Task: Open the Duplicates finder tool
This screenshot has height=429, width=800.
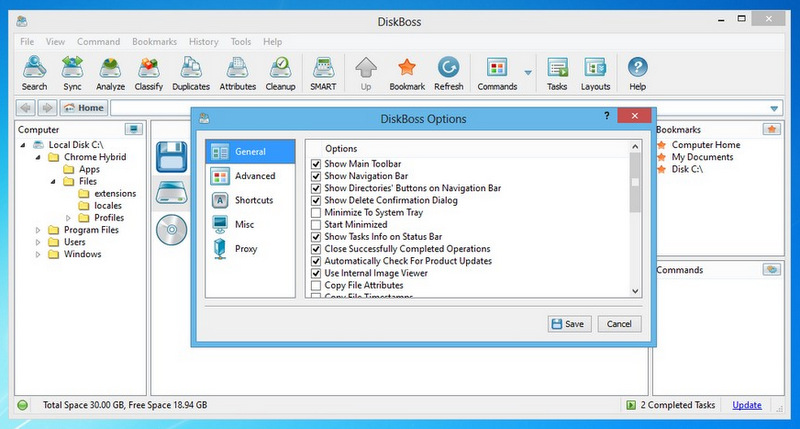Action: pos(191,73)
